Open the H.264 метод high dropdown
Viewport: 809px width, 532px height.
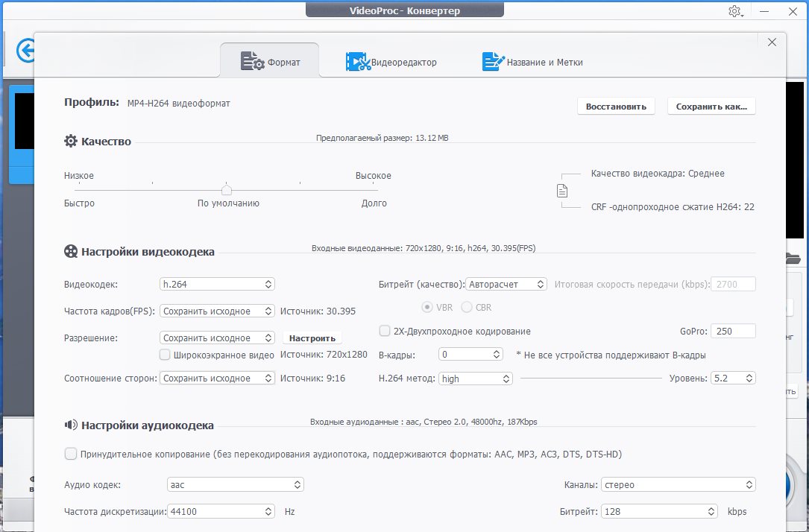pyautogui.click(x=476, y=379)
